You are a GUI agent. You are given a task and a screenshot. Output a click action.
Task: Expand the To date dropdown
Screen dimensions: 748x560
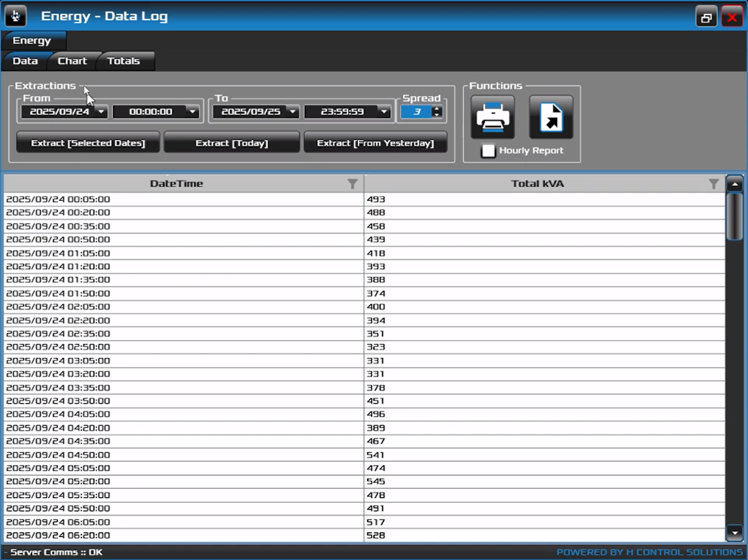click(x=292, y=112)
